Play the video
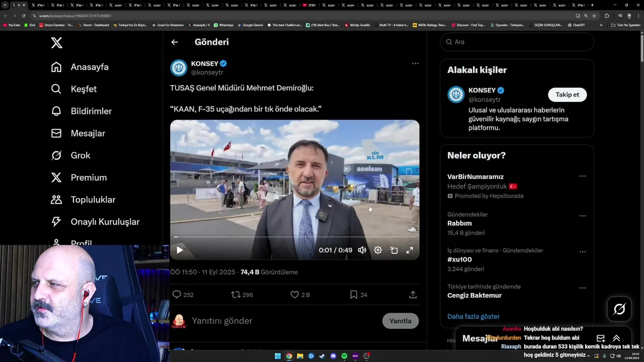This screenshot has height=362, width=644. pyautogui.click(x=180, y=250)
